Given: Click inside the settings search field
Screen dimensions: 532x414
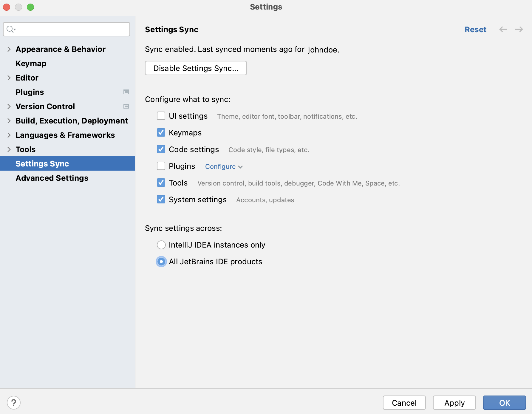Looking at the screenshot, I should coord(66,29).
